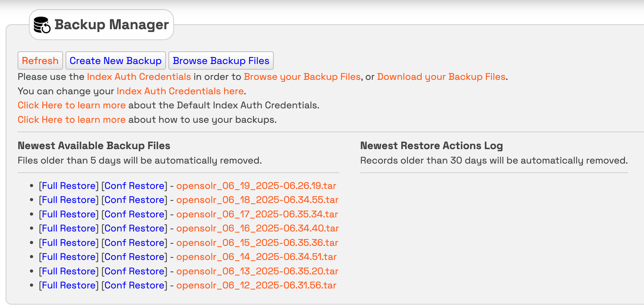The image size is (644, 306).
Task: Select the Backup Manager heading text
Action: point(112,25)
